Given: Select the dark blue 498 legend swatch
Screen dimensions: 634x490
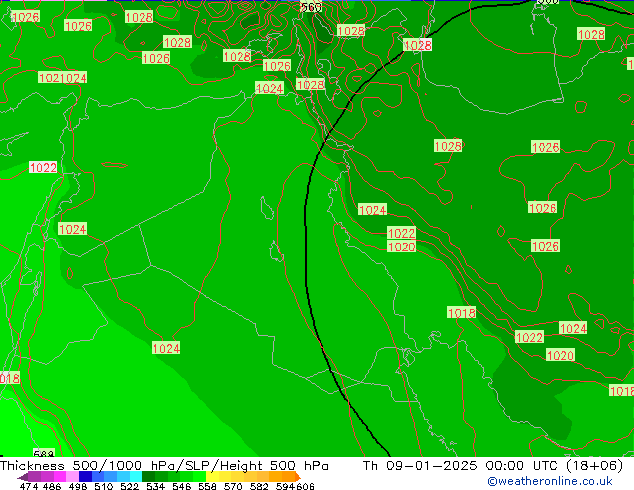Looking at the screenshot, I should pyautogui.click(x=85, y=476).
